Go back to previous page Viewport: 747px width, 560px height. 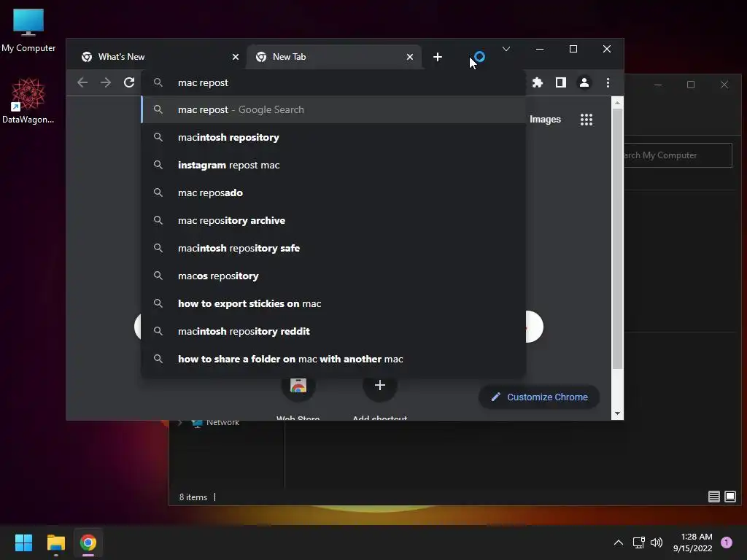(82, 82)
